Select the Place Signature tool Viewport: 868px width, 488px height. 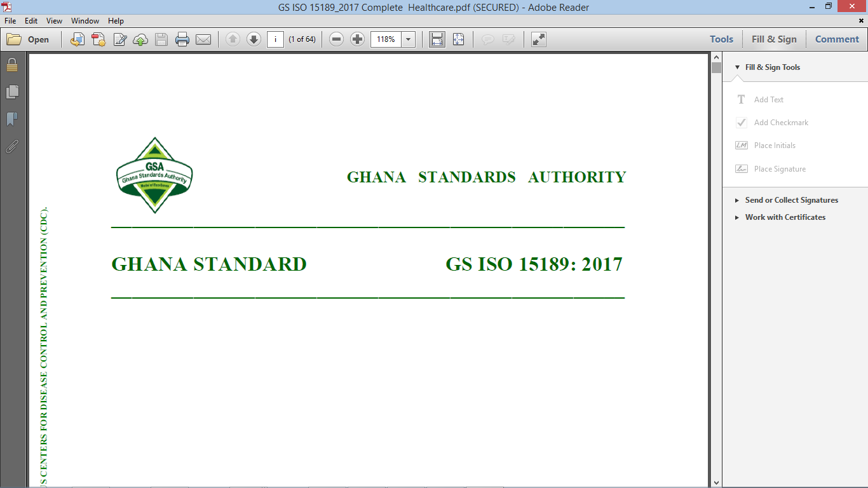[770, 169]
